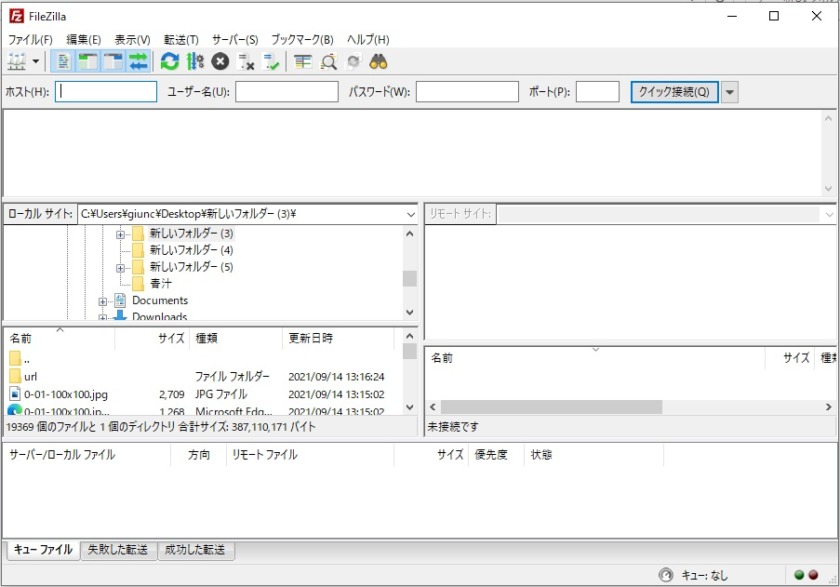Image resolution: width=840 pixels, height=587 pixels.
Task: Toggle directory comparison icon
Action: coord(328,62)
